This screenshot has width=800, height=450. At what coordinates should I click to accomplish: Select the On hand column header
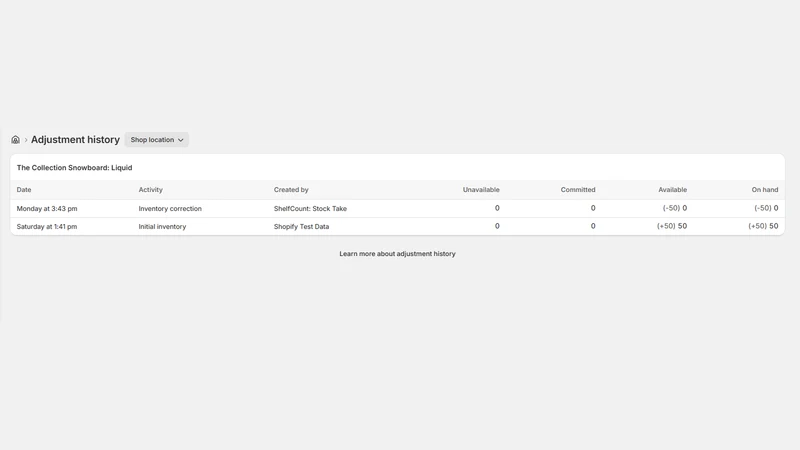[765, 189]
